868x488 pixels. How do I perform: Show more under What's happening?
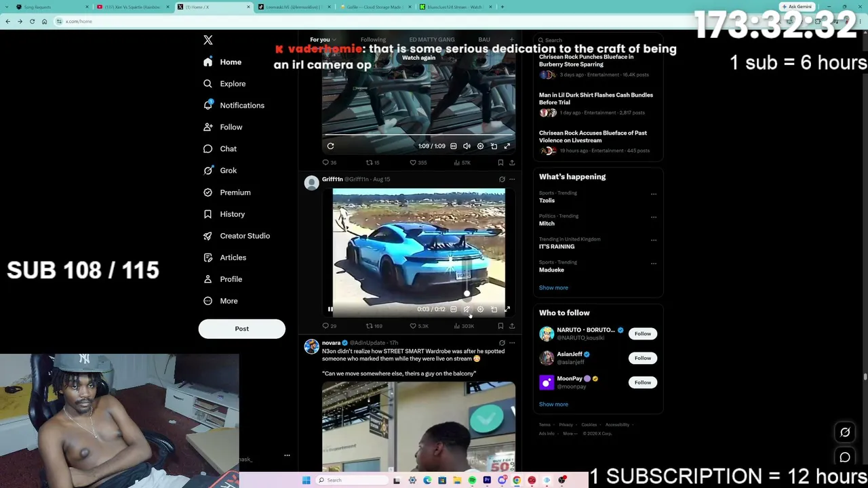coord(553,287)
